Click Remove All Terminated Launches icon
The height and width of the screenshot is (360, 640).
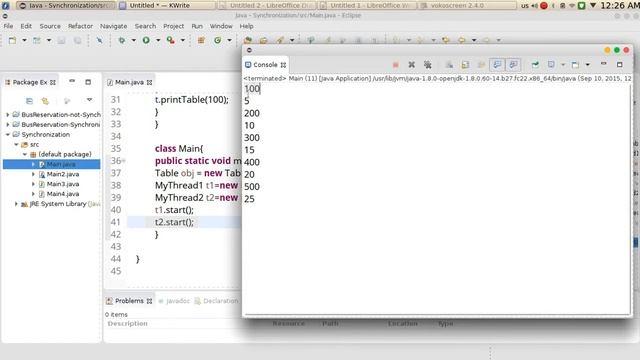coord(427,65)
